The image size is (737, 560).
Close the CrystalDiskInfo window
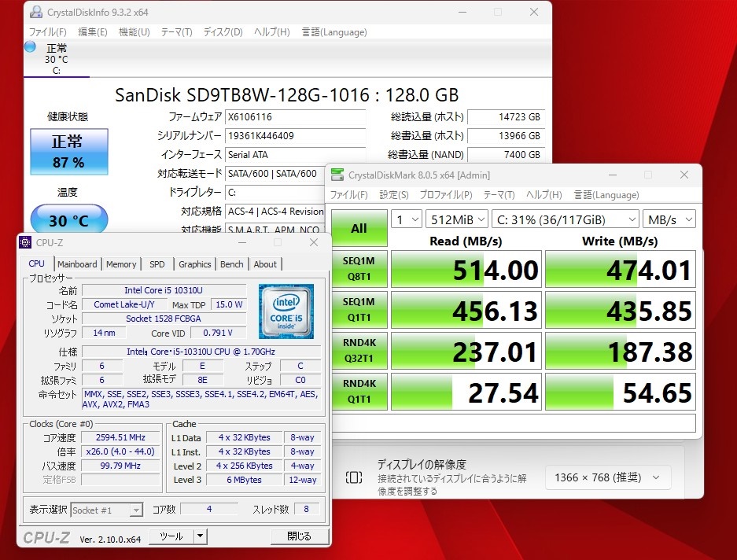coord(534,12)
